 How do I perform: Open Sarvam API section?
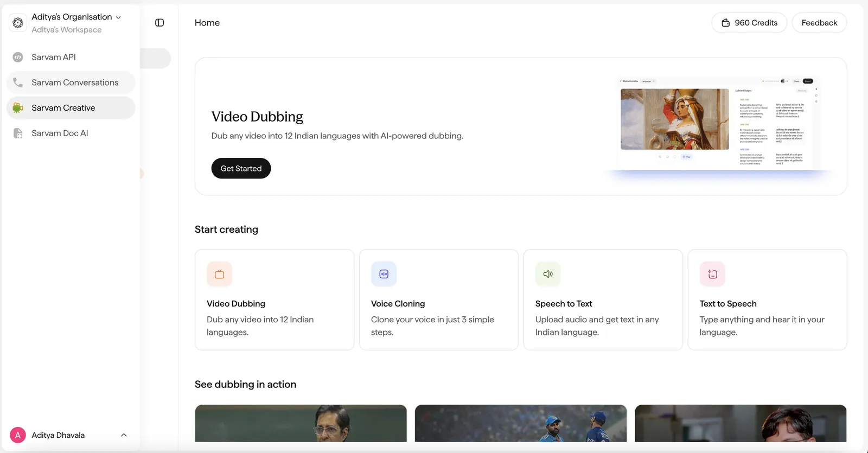coord(71,57)
